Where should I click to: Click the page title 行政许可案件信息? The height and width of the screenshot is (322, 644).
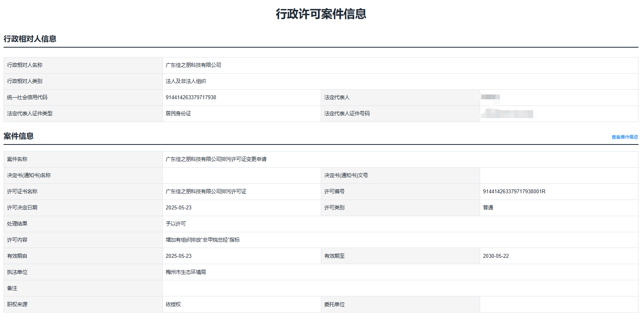pyautogui.click(x=321, y=14)
